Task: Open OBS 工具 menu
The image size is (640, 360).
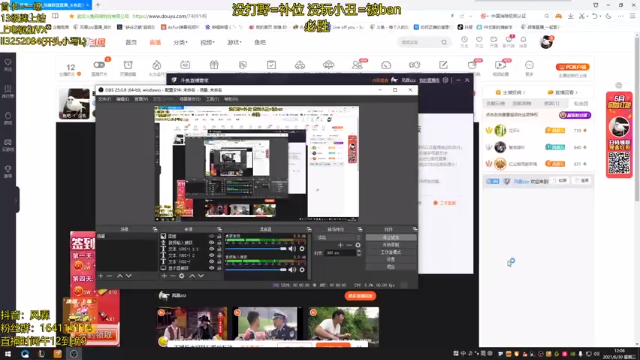Action: tap(212, 99)
